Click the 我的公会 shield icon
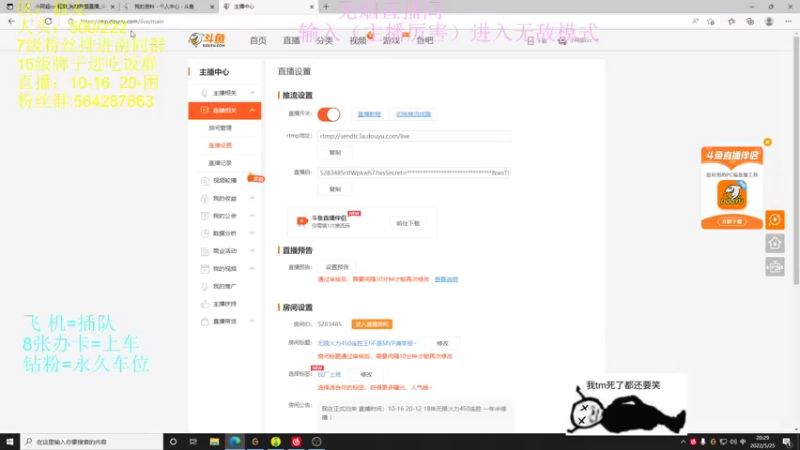 [x=205, y=216]
